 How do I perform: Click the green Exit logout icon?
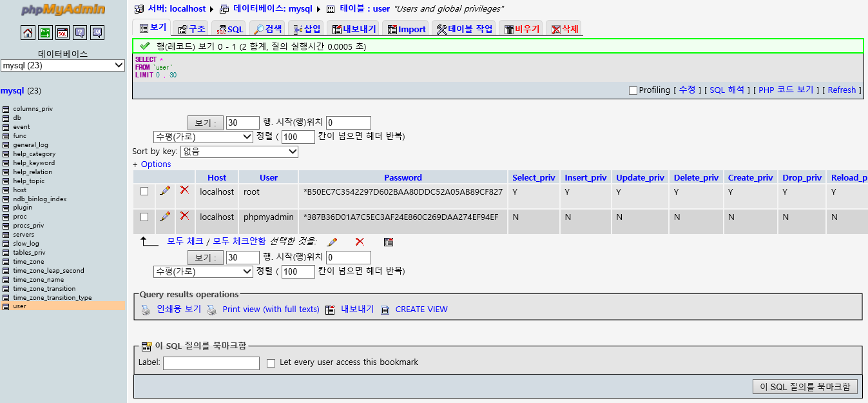45,33
